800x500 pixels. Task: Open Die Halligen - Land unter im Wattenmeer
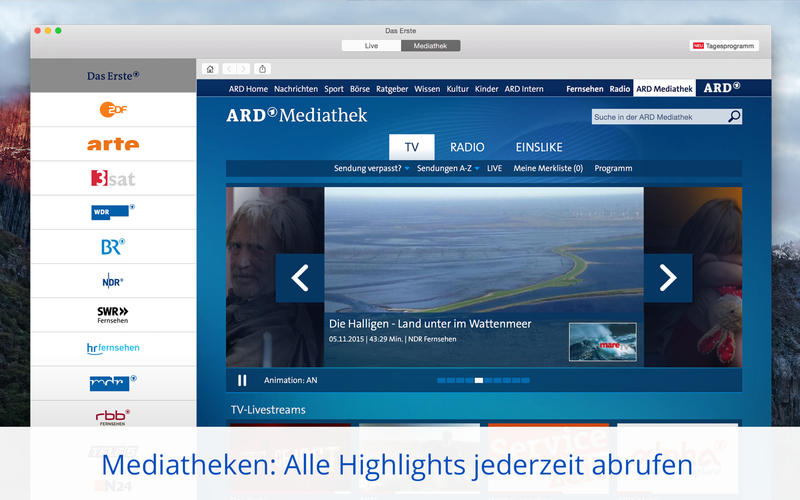[x=430, y=324]
